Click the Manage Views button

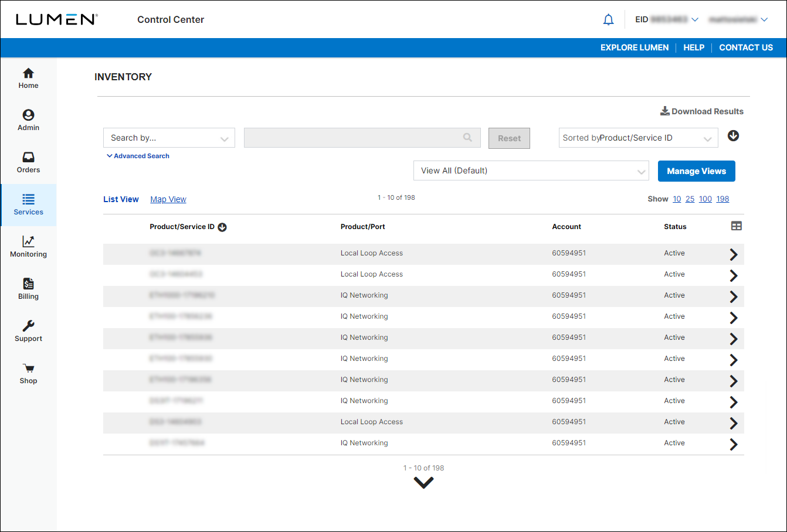coord(696,171)
